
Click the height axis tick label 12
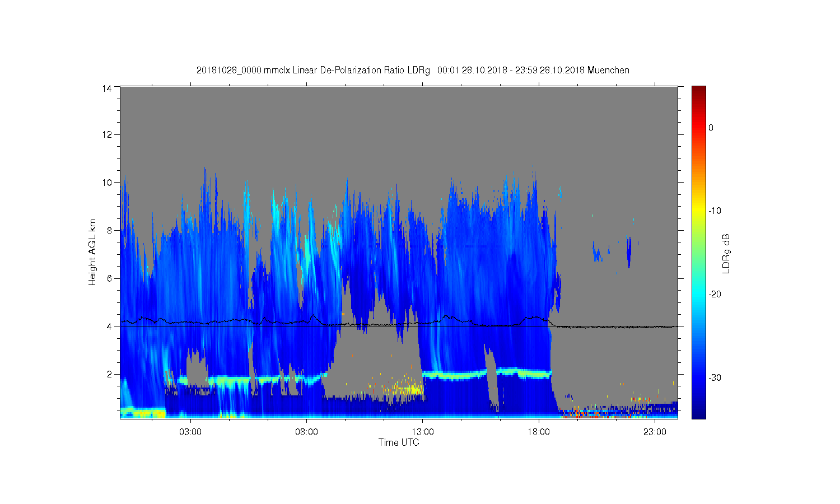[x=108, y=134]
